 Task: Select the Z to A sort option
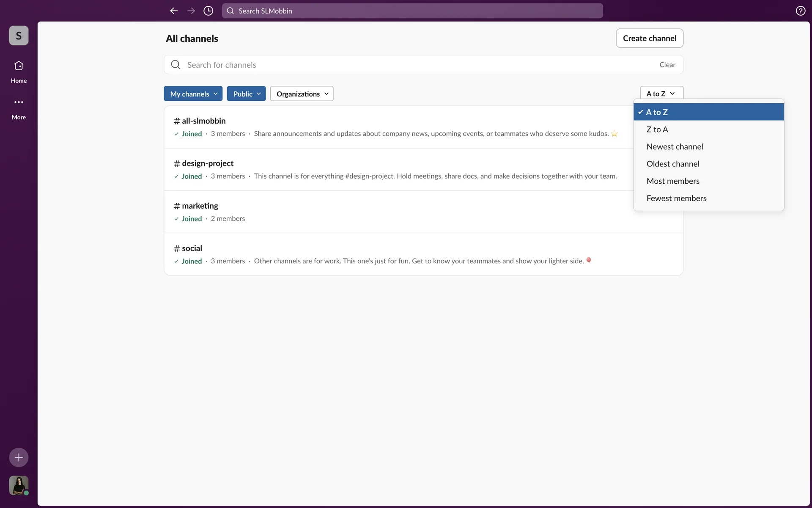tap(657, 130)
